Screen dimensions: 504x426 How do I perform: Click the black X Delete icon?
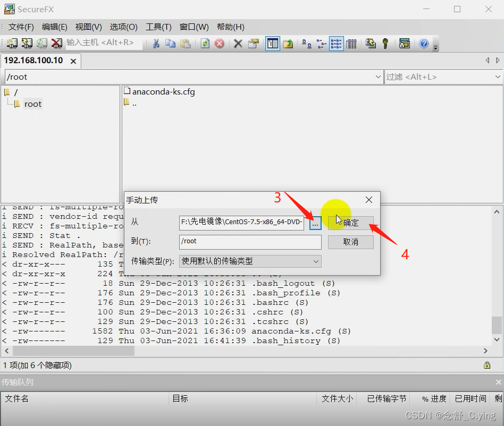click(238, 44)
